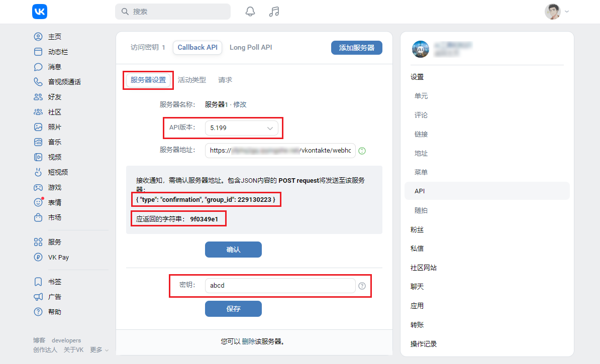Click the VK logo icon
The image size is (600, 364).
40,12
